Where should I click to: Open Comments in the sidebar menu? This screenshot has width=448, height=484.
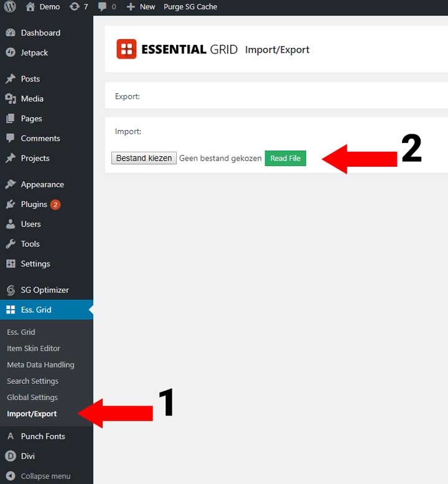click(40, 138)
